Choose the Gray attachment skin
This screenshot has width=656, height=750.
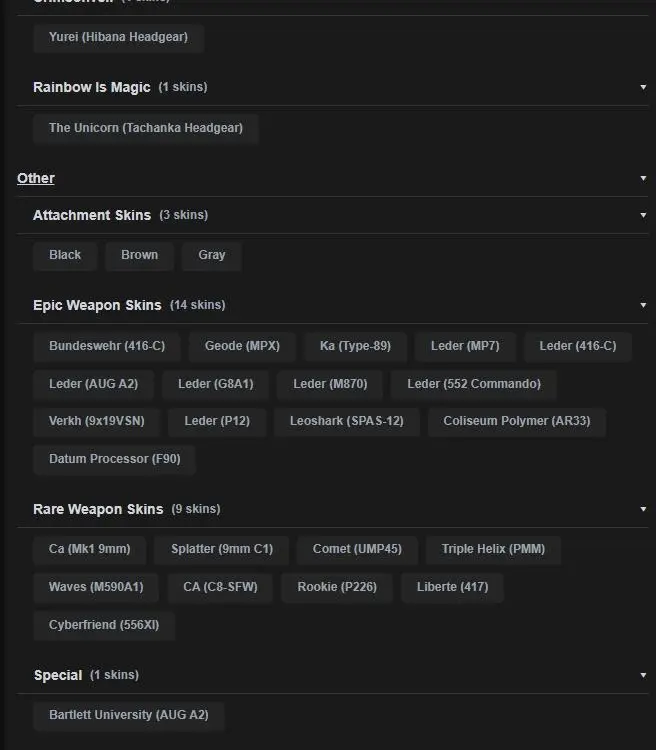tap(211, 255)
